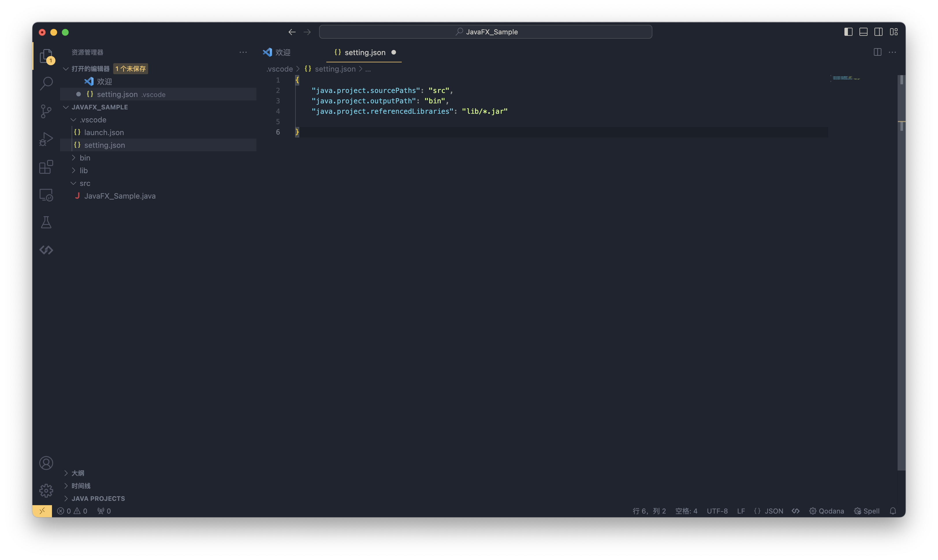Expand the bin folder
This screenshot has width=938, height=560.
(73, 158)
